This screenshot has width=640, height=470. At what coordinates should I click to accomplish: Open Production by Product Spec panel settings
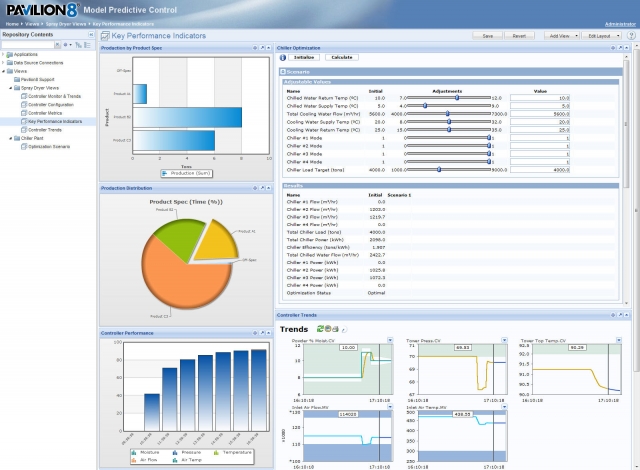pos(255,48)
